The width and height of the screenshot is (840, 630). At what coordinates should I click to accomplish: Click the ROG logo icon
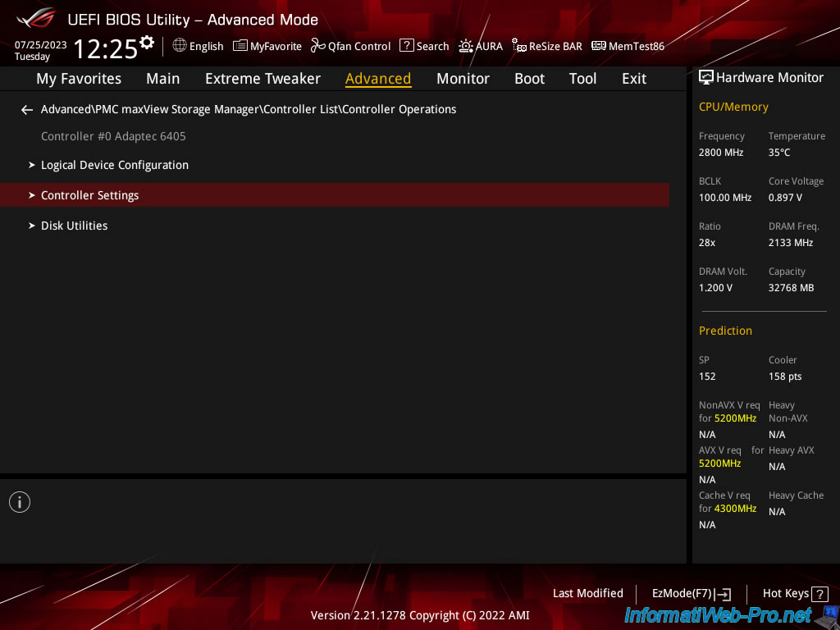coord(36,19)
